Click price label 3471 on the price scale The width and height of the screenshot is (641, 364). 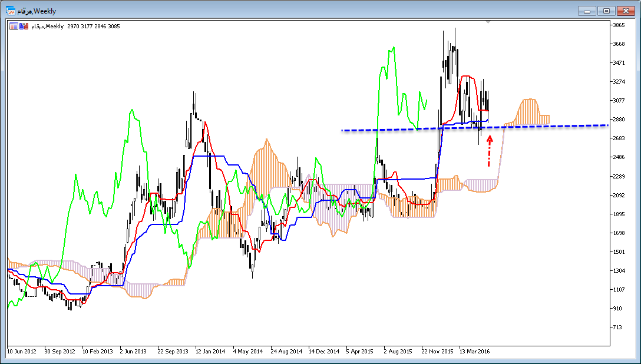coord(619,63)
